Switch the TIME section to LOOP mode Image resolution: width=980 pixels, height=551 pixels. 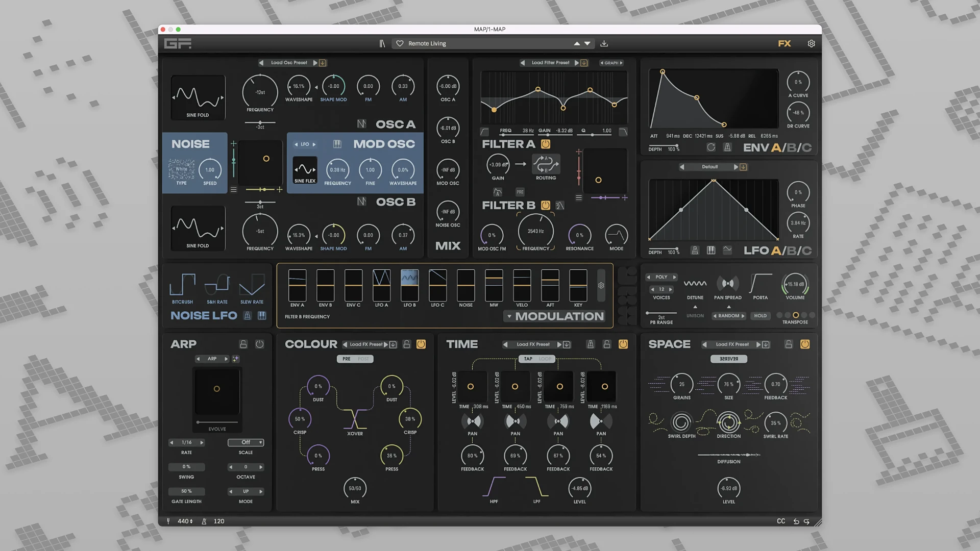[545, 359]
